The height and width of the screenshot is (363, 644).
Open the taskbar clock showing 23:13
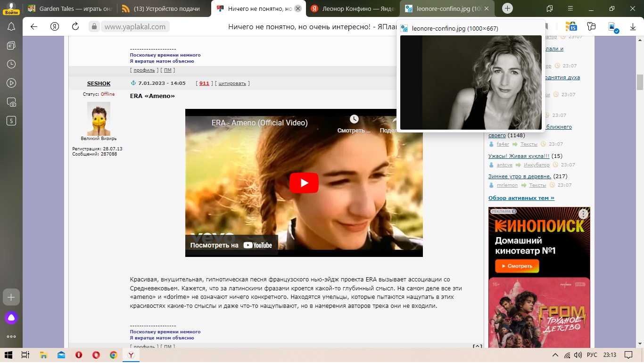click(x=610, y=355)
